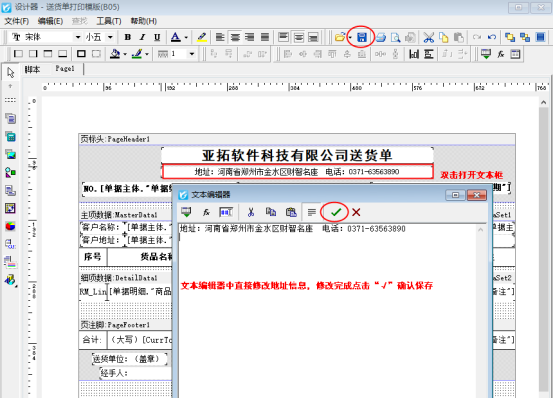553x398 pixels.
Task: Cancel text editing with the red X icon
Action: pyautogui.click(x=356, y=212)
